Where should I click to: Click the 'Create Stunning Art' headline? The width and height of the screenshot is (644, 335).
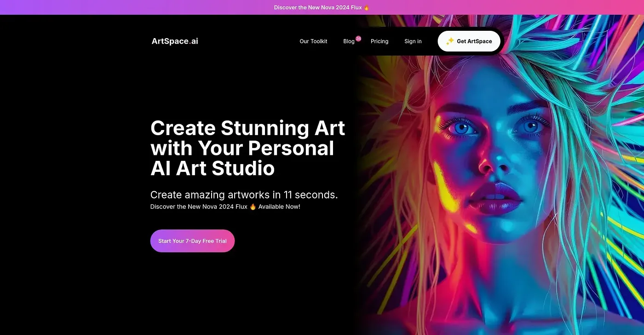tap(247, 148)
